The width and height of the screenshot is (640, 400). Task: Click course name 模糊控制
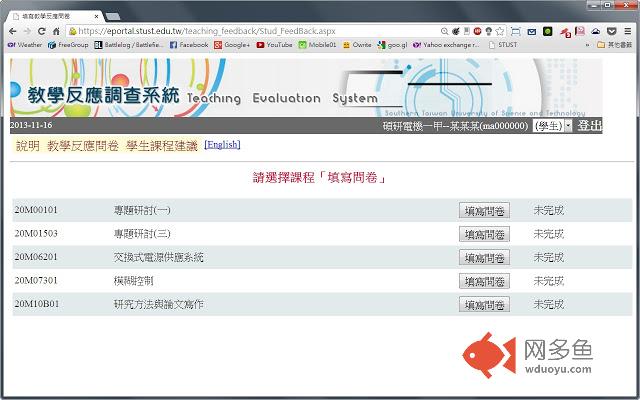click(x=133, y=281)
